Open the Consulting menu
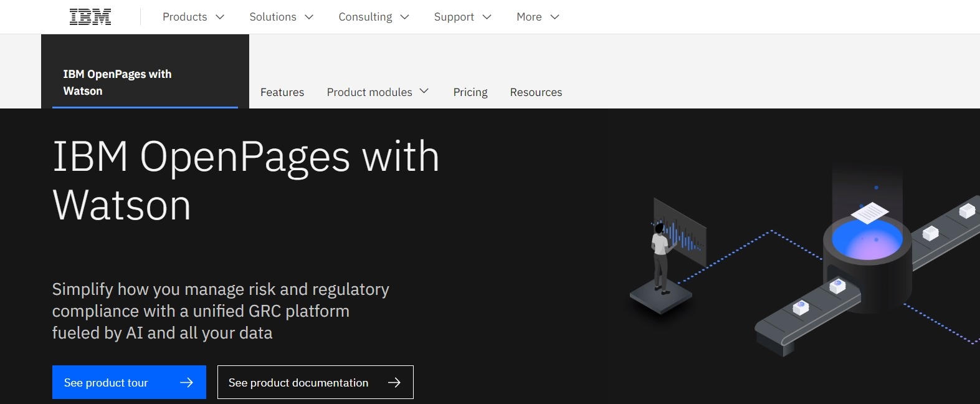The width and height of the screenshot is (980, 404). (365, 17)
